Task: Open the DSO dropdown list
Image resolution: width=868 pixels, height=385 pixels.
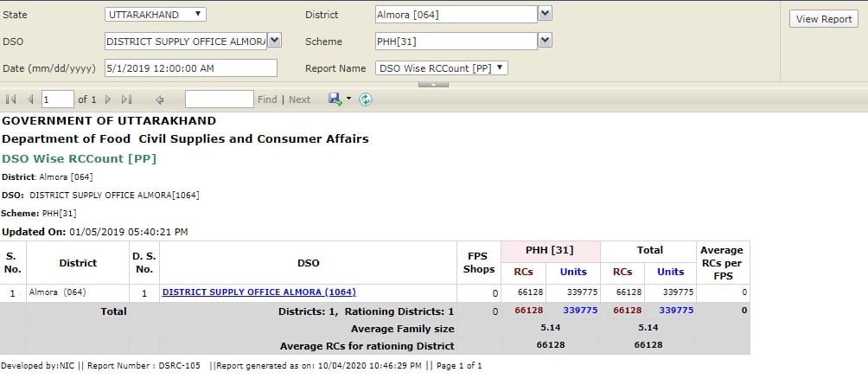Action: [x=274, y=41]
